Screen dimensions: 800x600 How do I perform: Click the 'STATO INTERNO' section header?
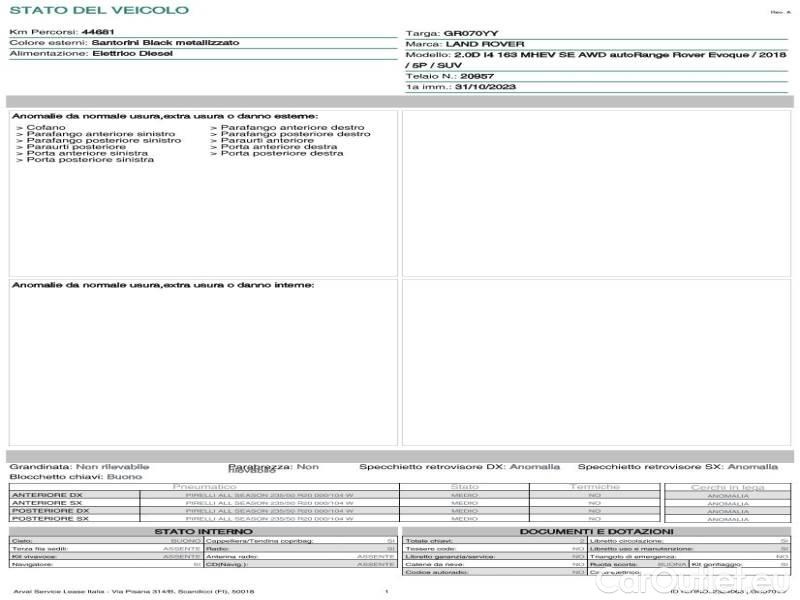click(x=203, y=532)
